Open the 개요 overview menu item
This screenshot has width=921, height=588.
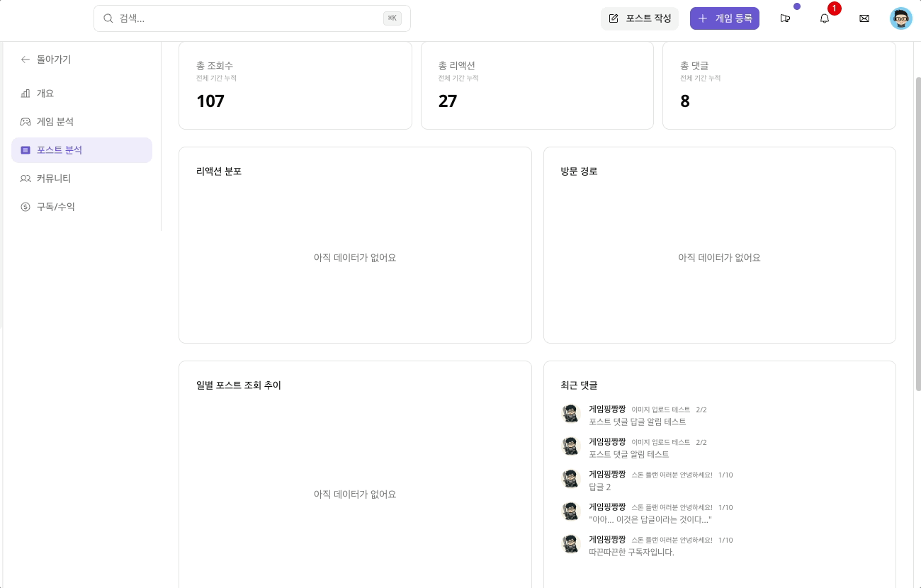coord(45,94)
